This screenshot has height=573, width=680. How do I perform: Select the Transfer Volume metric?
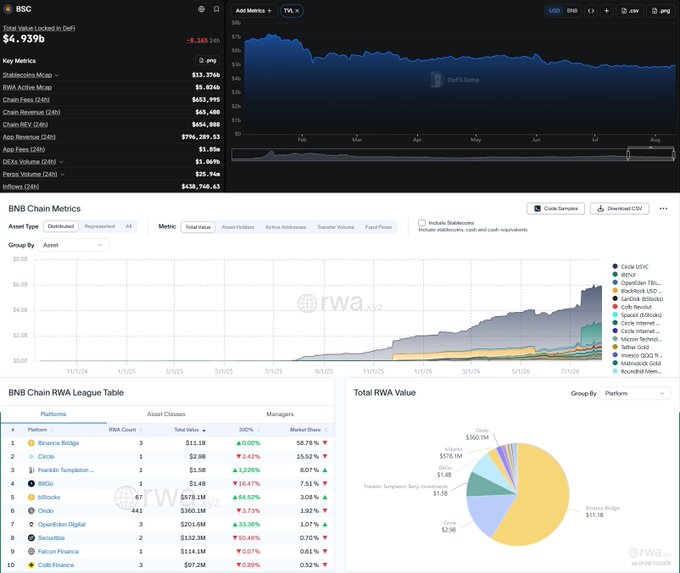[336, 227]
